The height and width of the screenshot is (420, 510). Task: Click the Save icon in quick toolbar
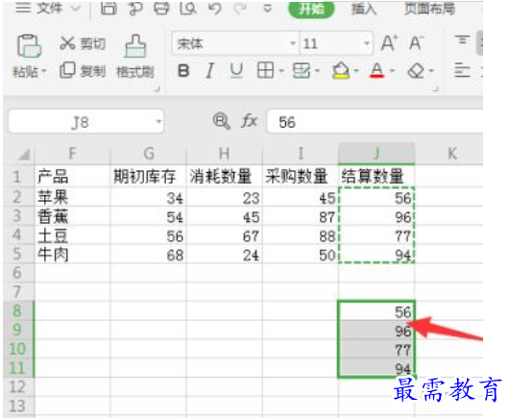point(109,8)
